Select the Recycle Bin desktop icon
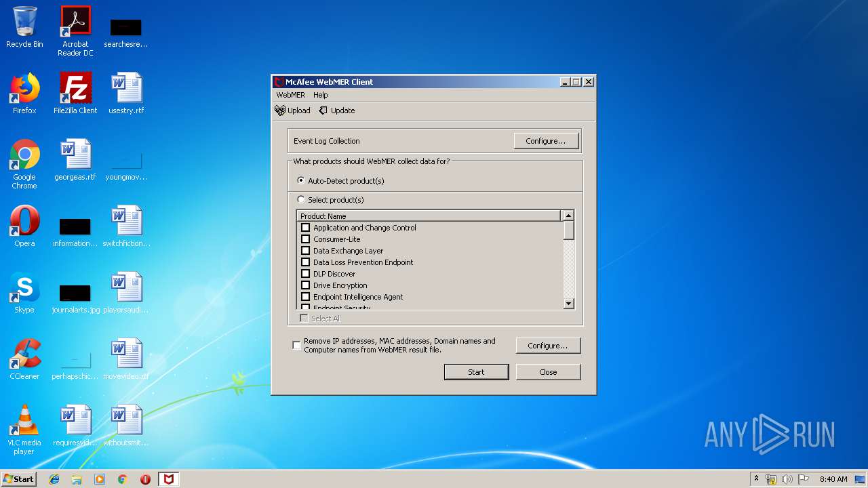 click(x=24, y=27)
